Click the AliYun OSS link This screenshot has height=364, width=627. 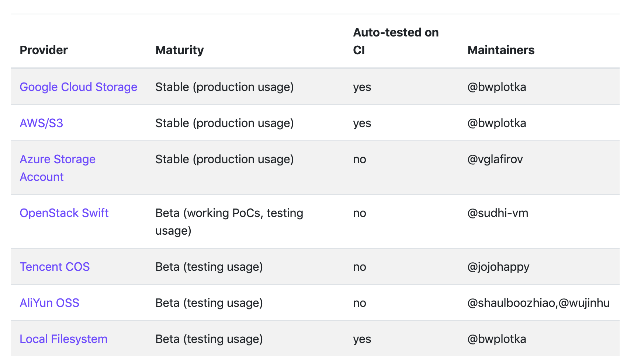[49, 303]
